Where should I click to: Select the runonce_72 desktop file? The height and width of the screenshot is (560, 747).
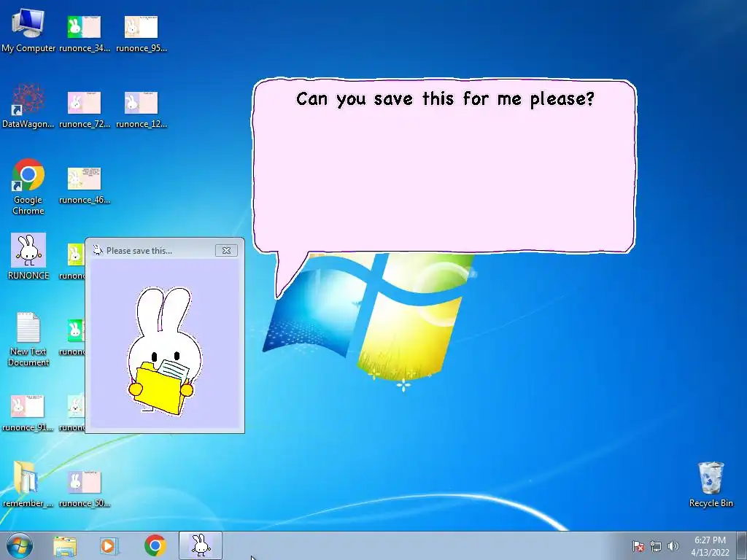coord(85,109)
